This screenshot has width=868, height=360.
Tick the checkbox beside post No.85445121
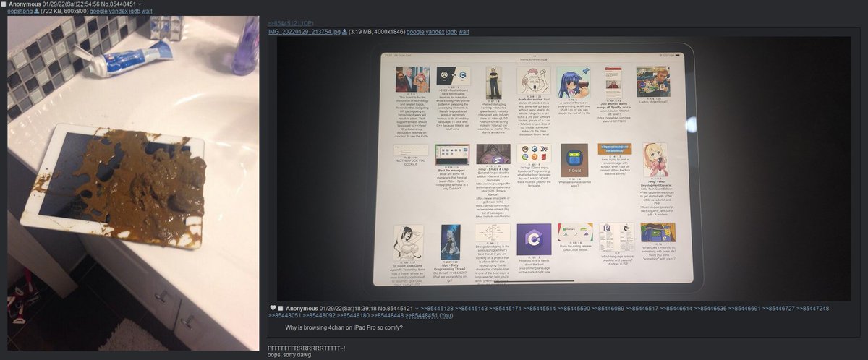point(280,309)
